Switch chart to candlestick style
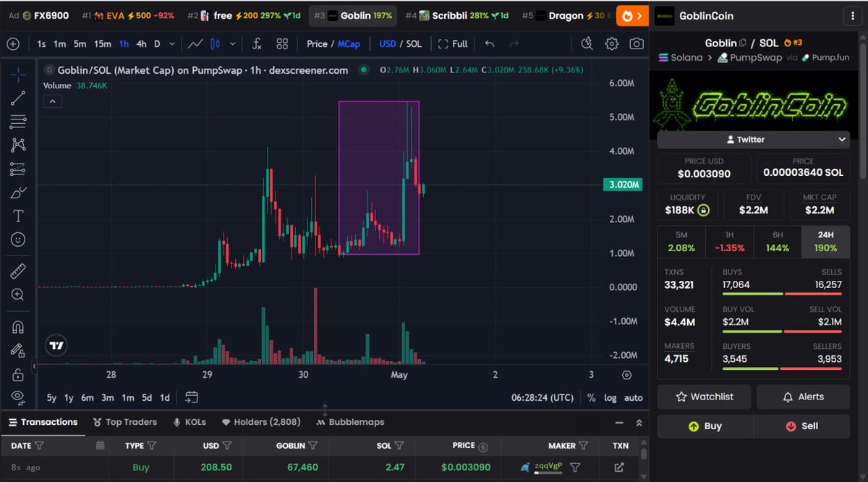 pyautogui.click(x=215, y=43)
